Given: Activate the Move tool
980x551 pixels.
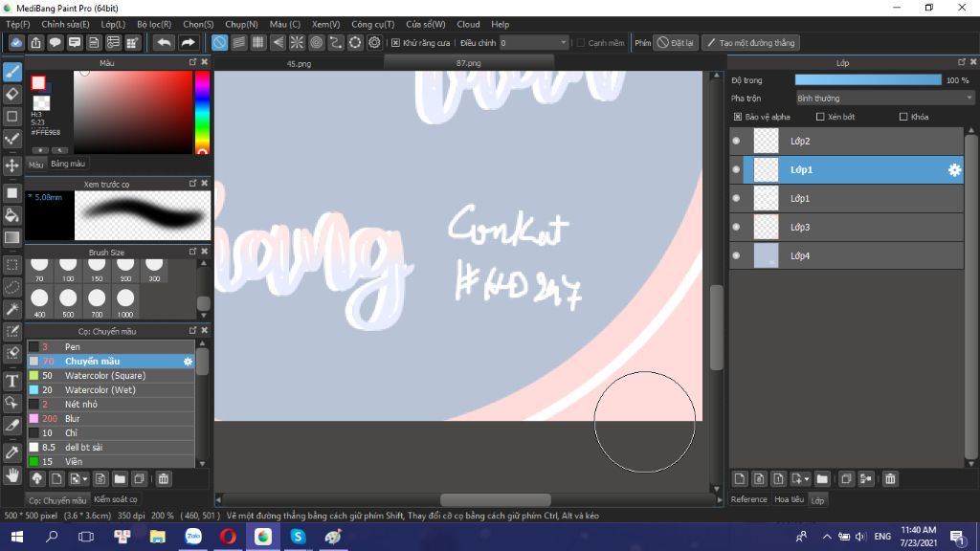Looking at the screenshot, I should (12, 165).
